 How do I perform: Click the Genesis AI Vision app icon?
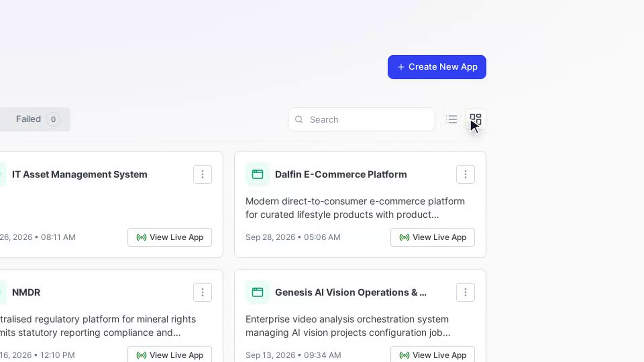point(258,292)
